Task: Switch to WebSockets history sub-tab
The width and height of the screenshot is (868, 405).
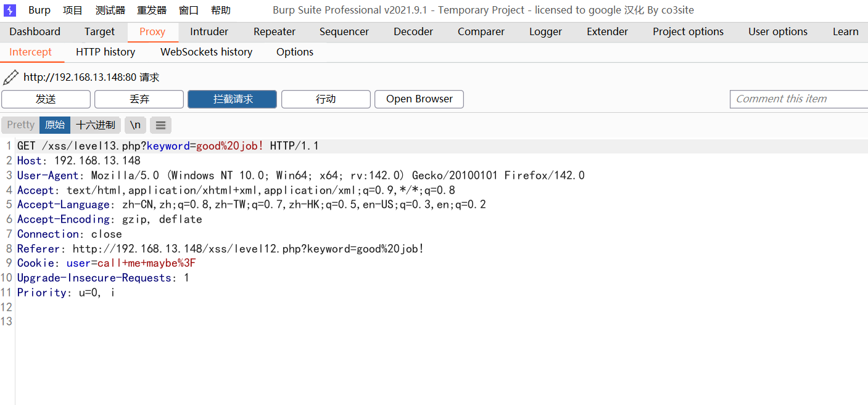Action: [206, 52]
